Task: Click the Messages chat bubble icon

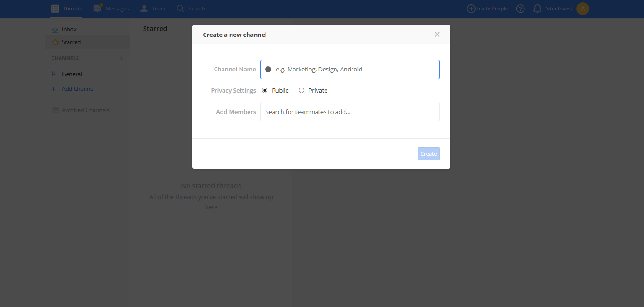Action: pos(98,8)
